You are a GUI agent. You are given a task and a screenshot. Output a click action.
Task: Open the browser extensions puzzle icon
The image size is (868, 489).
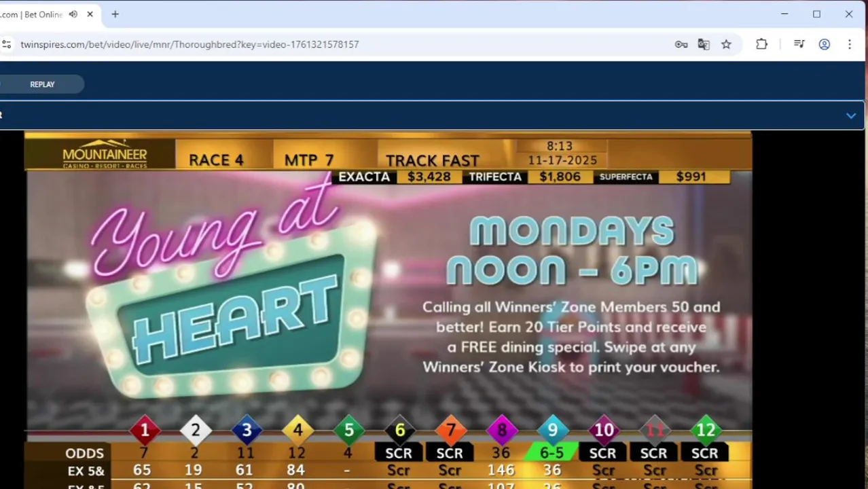click(761, 44)
